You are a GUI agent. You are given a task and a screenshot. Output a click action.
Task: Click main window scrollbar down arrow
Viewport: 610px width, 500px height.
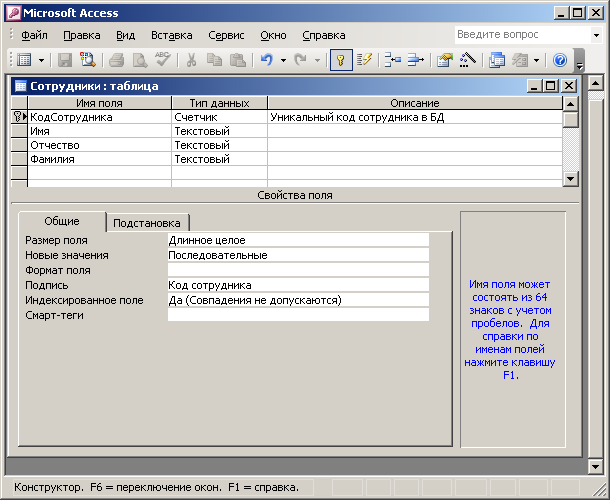point(596,466)
